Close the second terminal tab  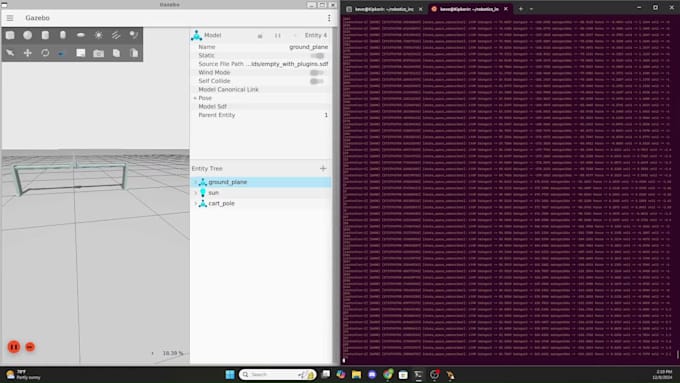click(x=506, y=9)
